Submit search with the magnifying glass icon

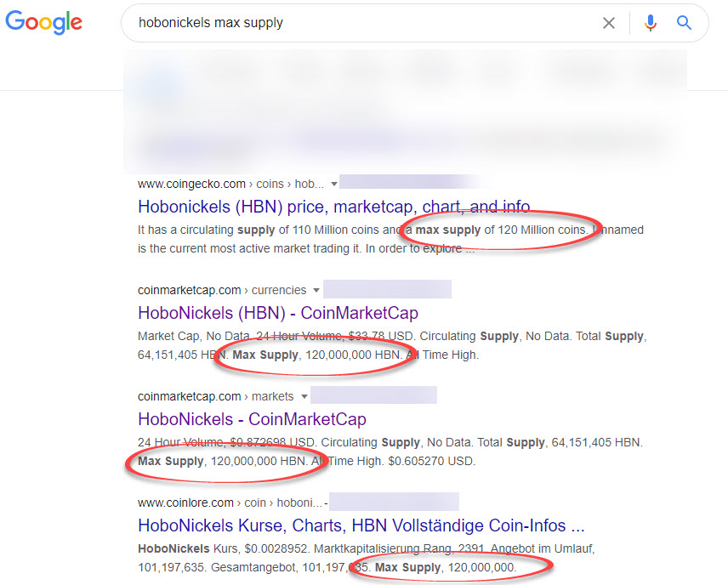(x=684, y=23)
